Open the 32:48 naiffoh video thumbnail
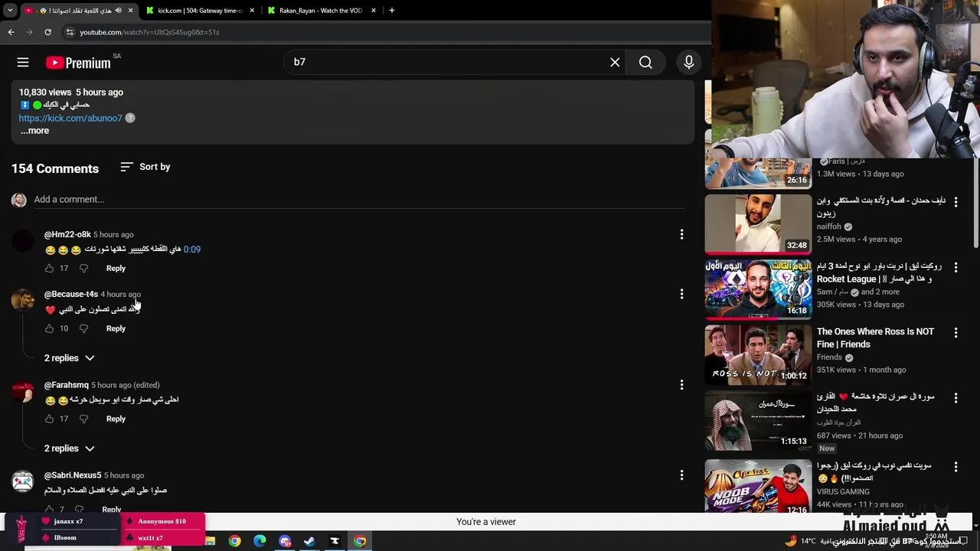 click(758, 223)
